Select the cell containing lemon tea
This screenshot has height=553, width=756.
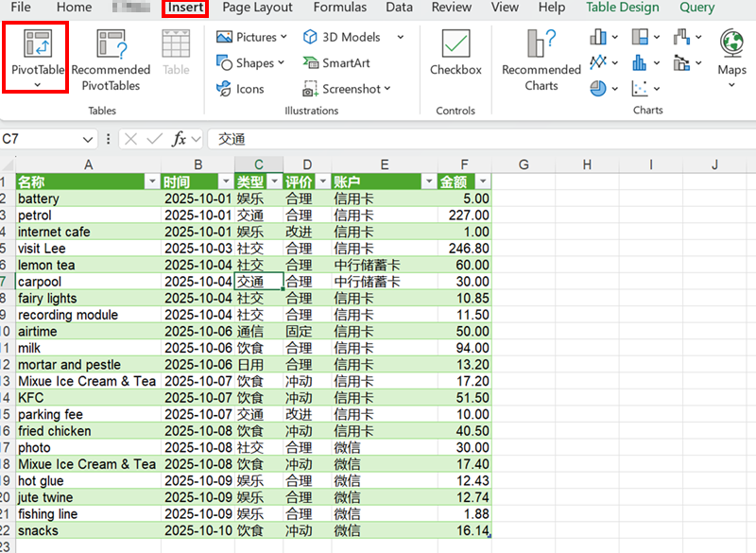[x=88, y=266]
